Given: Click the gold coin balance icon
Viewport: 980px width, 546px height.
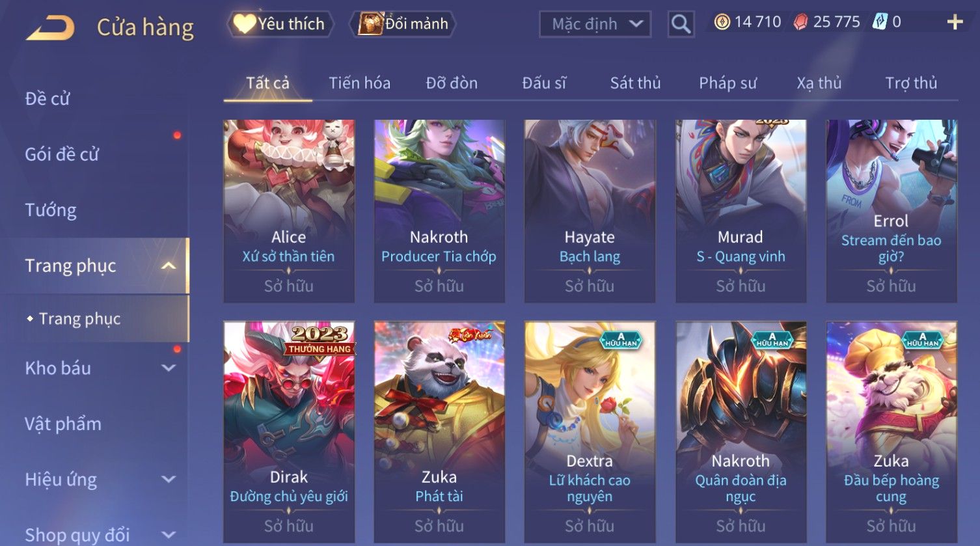Looking at the screenshot, I should coord(722,22).
